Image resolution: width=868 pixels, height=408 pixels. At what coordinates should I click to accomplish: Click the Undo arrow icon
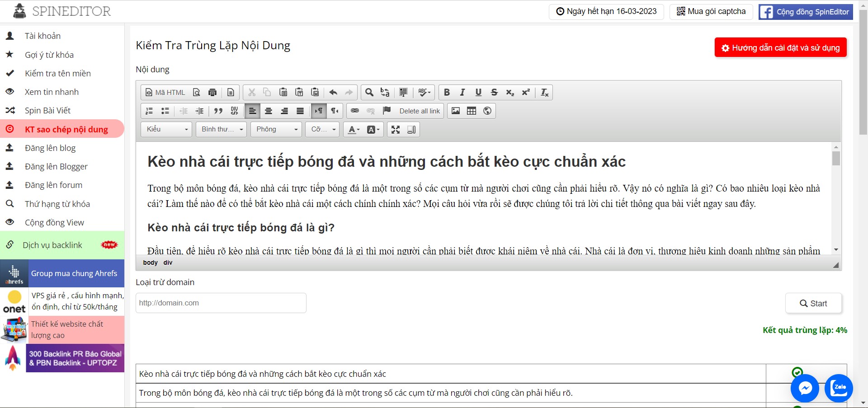click(333, 92)
